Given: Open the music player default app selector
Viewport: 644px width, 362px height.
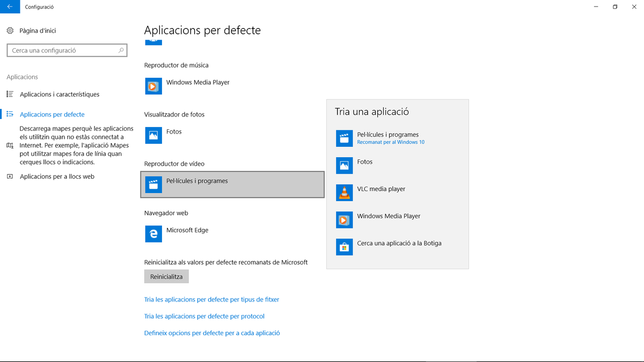Looking at the screenshot, I should 197,83.
